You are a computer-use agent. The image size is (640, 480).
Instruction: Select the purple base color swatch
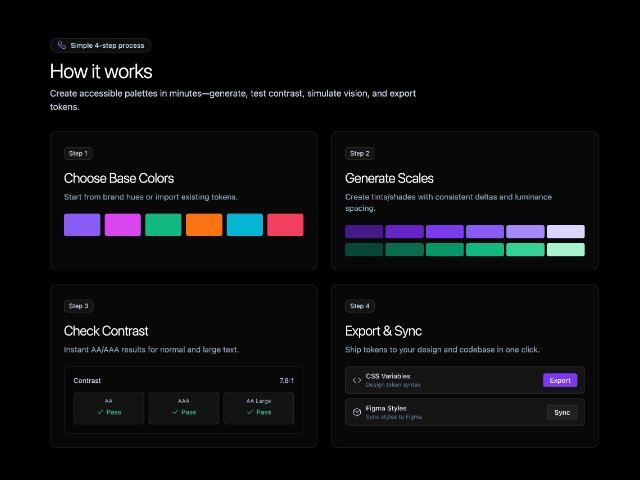coord(81,225)
